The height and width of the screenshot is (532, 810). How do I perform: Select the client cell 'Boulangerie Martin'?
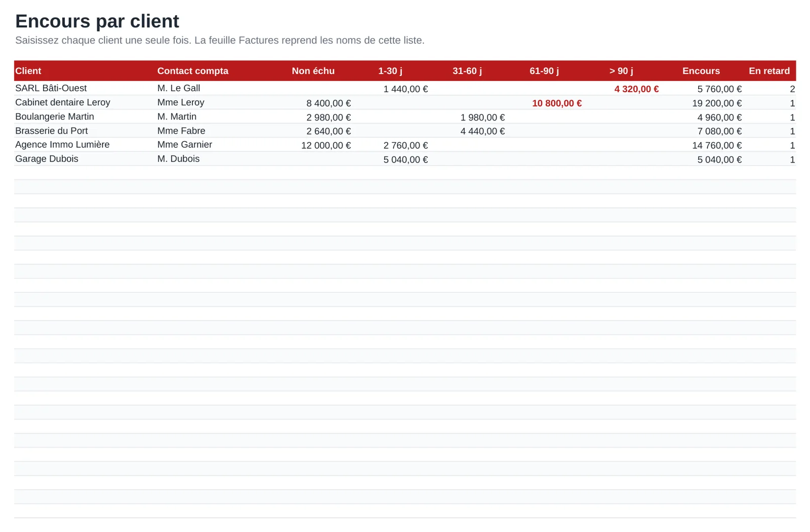point(55,116)
